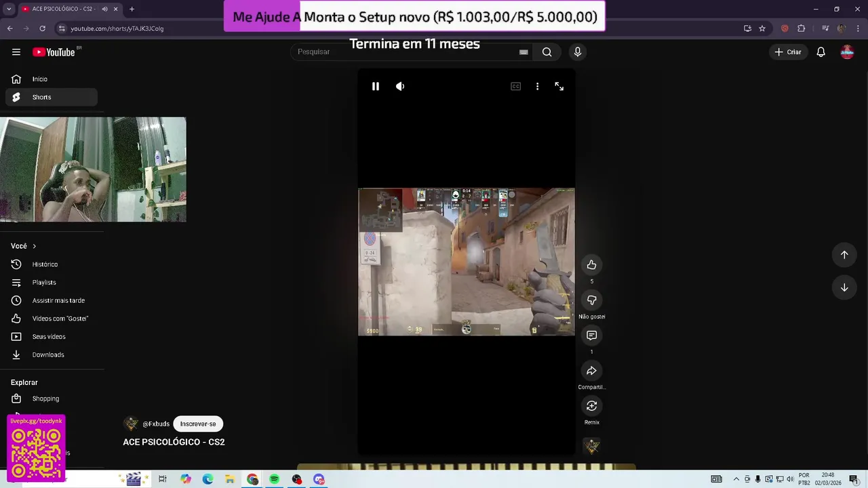
Task: Open Shopping under Explorar
Action: [52, 399]
